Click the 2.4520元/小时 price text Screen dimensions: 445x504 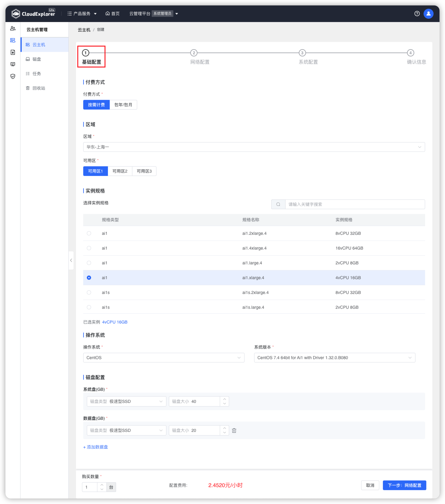pos(225,485)
